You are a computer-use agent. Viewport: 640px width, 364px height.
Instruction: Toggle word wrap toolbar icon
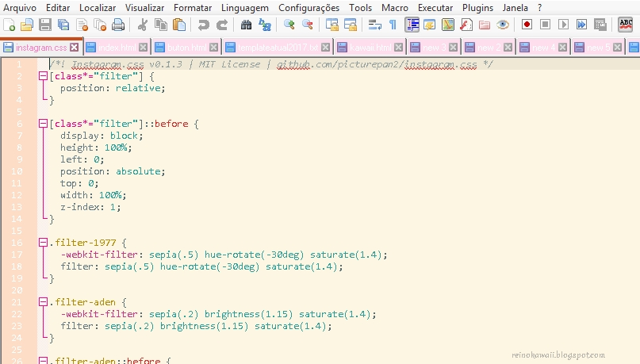(x=374, y=25)
